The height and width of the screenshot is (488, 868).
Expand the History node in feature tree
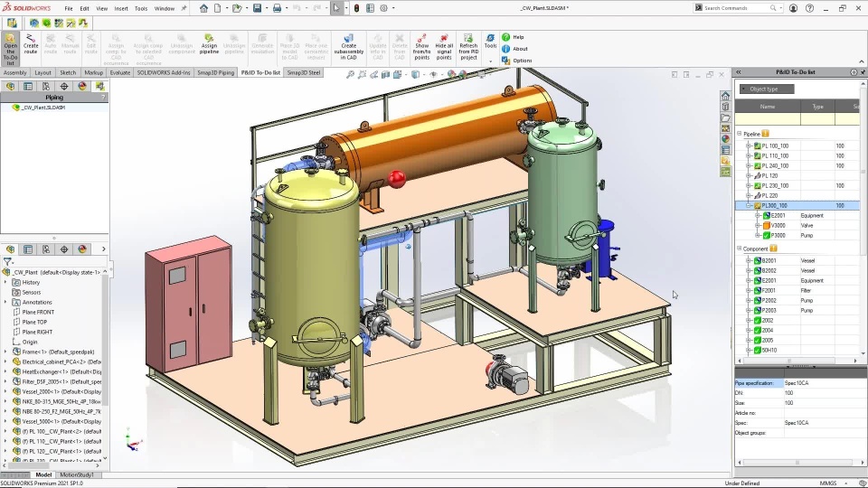tap(5, 282)
